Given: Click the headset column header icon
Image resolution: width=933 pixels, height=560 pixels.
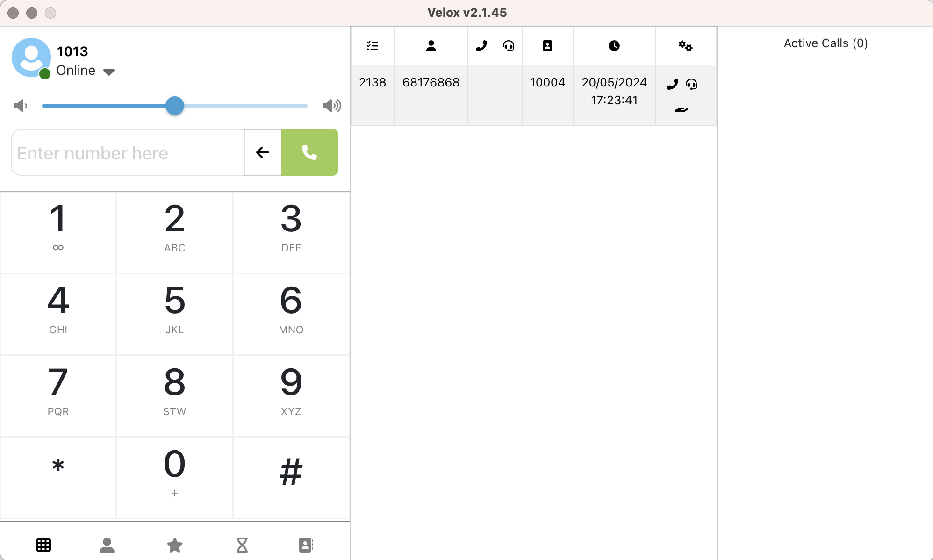Looking at the screenshot, I should click(509, 46).
